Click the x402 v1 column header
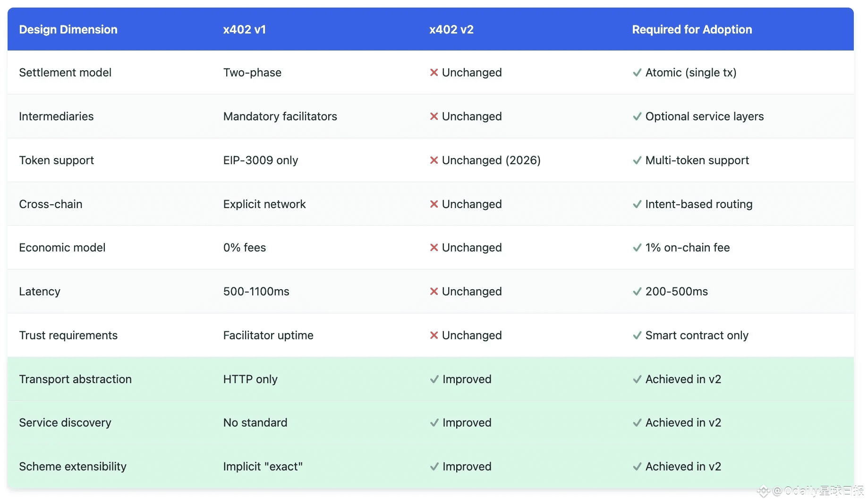This screenshot has width=868, height=503. click(x=244, y=30)
